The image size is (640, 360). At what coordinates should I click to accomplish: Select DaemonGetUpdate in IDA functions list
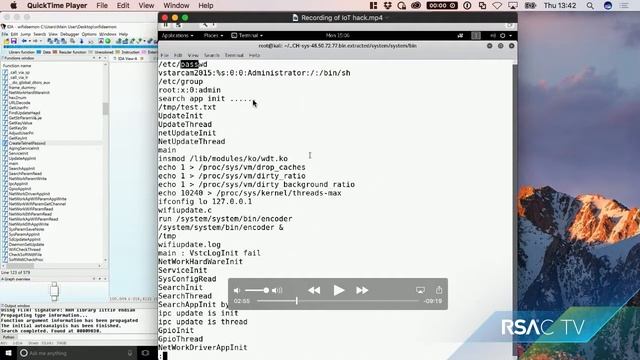pyautogui.click(x=26, y=244)
